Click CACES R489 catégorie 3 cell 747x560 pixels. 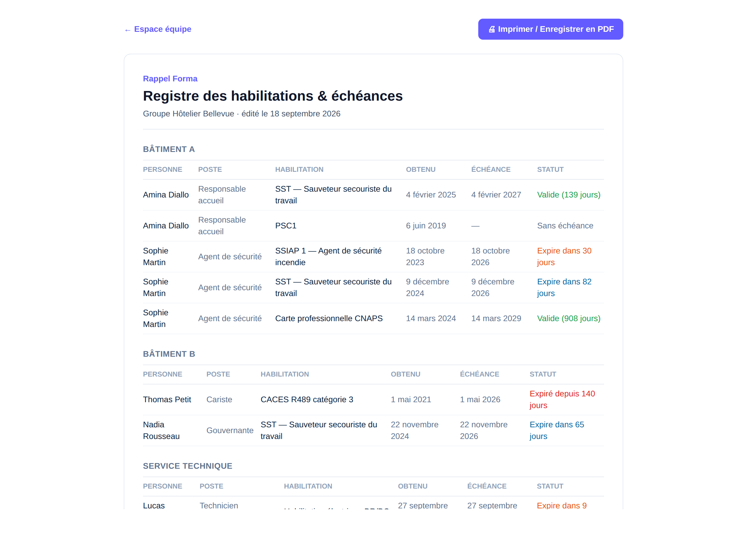307,400
